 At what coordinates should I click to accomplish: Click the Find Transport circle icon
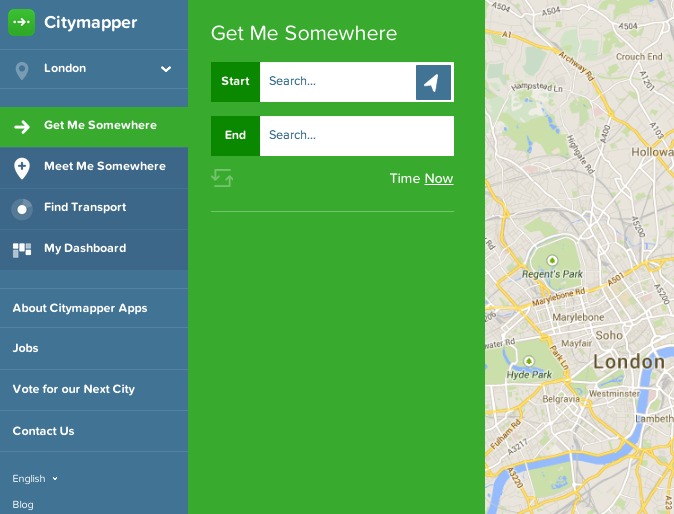click(21, 208)
